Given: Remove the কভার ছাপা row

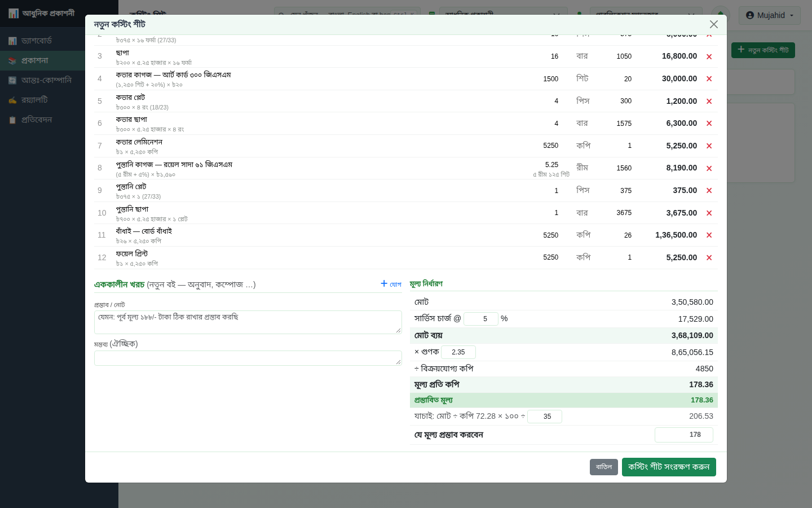Looking at the screenshot, I should click(x=709, y=124).
